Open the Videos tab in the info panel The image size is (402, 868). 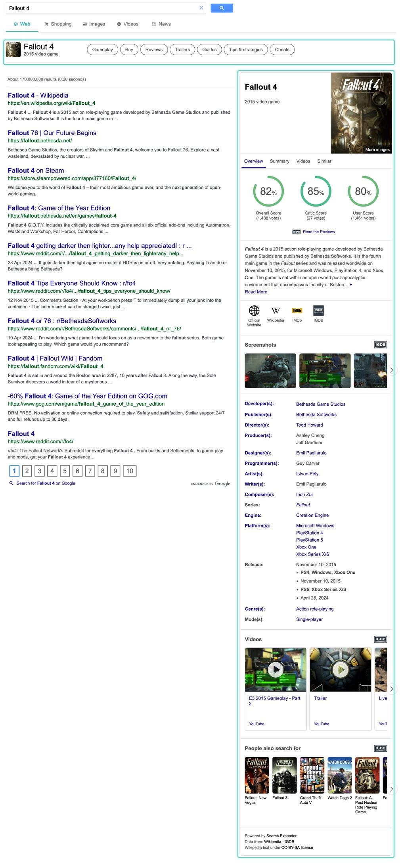(x=303, y=161)
